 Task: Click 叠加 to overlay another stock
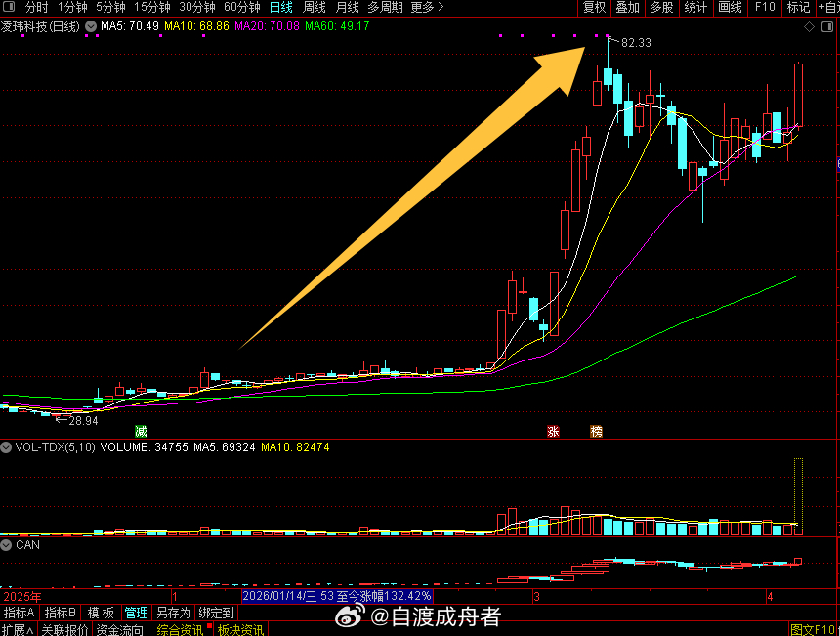[628, 7]
